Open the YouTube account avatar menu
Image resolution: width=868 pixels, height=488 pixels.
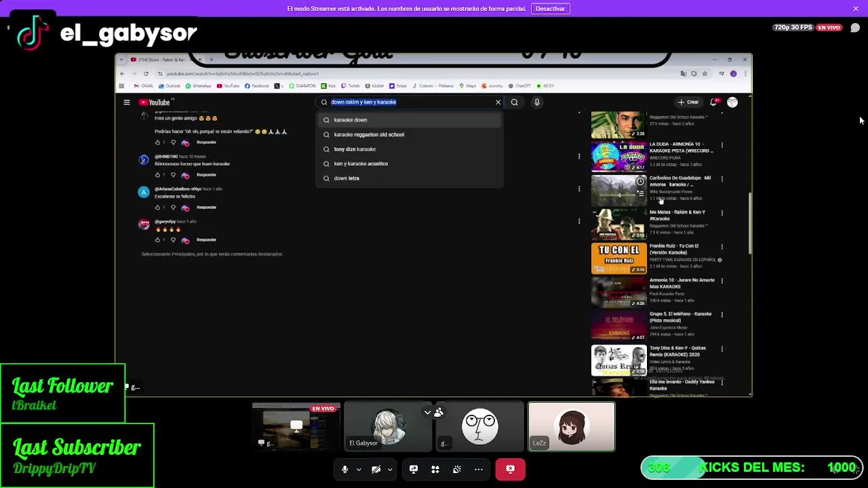(732, 102)
